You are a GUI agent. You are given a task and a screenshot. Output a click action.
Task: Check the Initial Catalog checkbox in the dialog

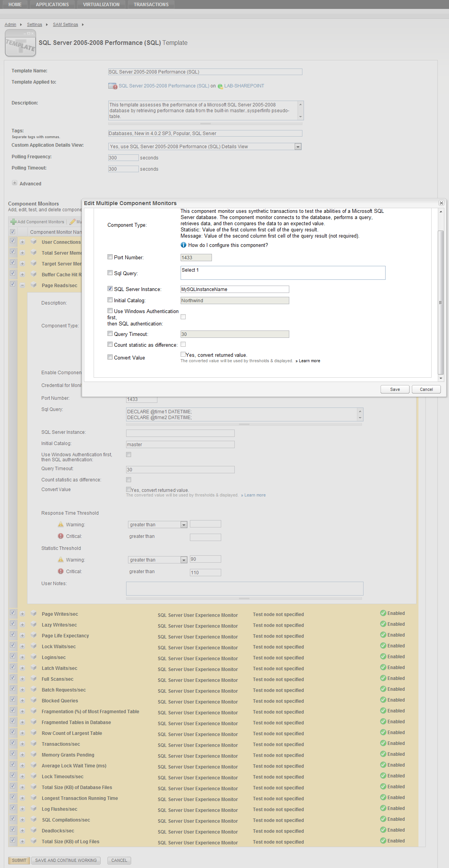point(110,300)
